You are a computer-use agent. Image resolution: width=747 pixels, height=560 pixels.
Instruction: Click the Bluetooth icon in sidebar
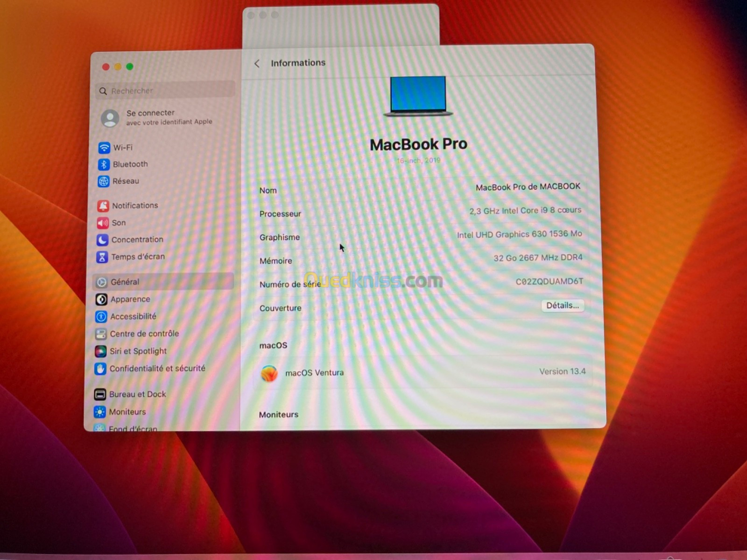coord(104,165)
